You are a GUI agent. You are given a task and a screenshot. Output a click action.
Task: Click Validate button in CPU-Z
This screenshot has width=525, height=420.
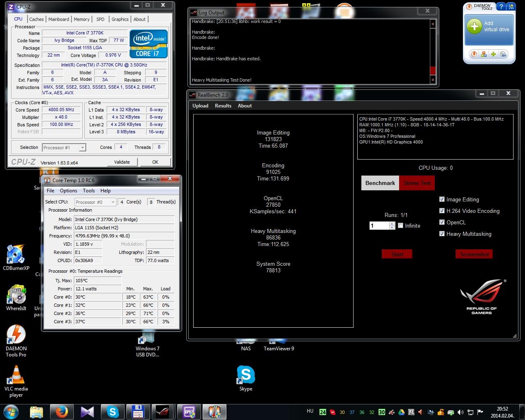tap(122, 162)
